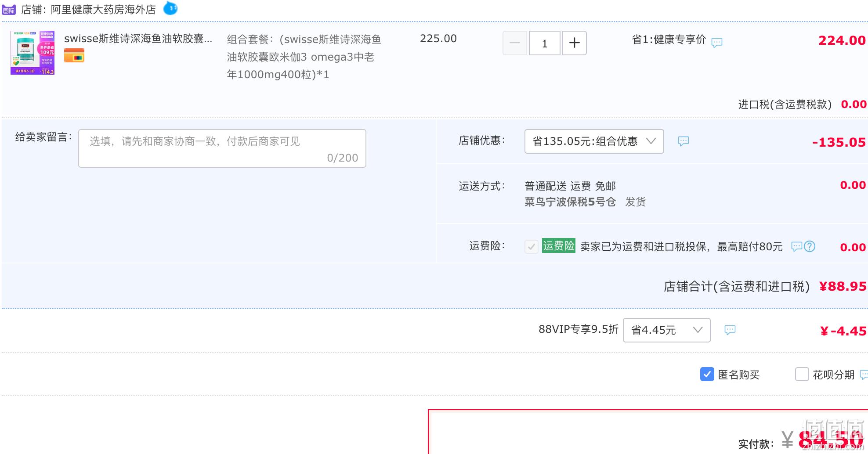Click the comment icon next to the 店铺优惠 dropdown
The width and height of the screenshot is (868, 454).
coord(684,141)
